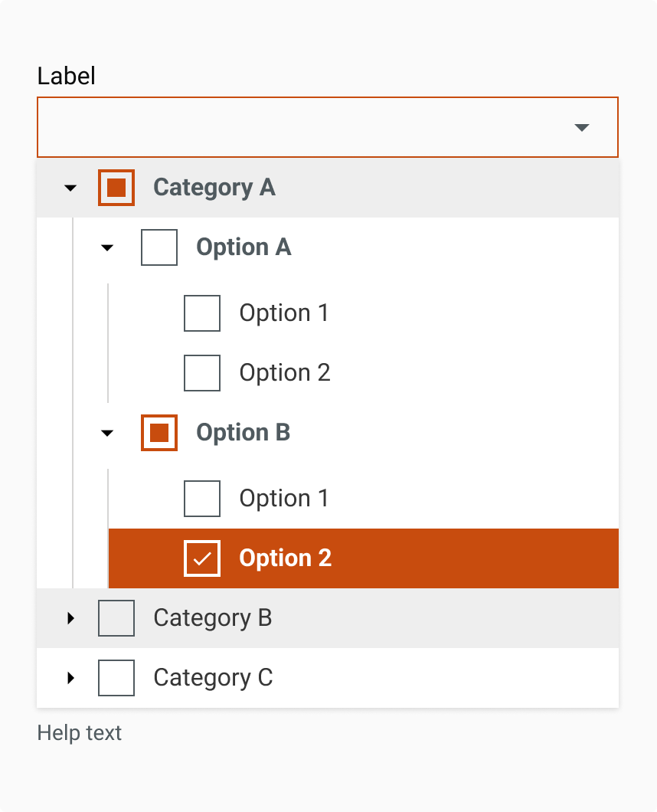Expand Category B with its arrow
Image resolution: width=657 pixels, height=812 pixels.
[70, 618]
